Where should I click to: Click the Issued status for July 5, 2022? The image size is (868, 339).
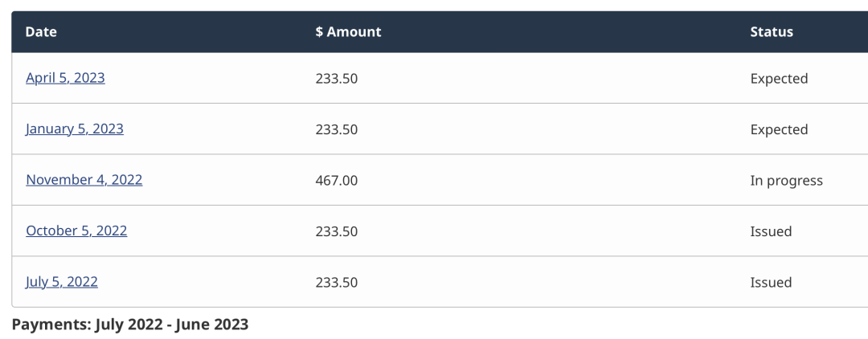(x=771, y=283)
